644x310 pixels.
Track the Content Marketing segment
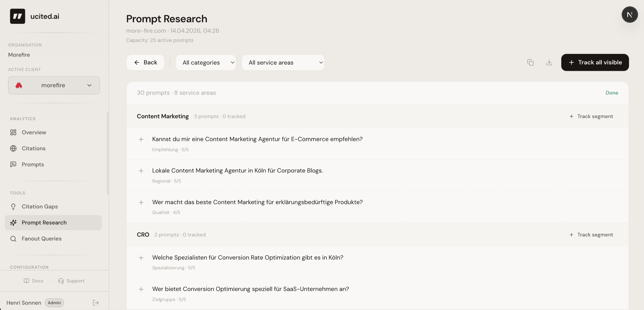[x=591, y=116]
